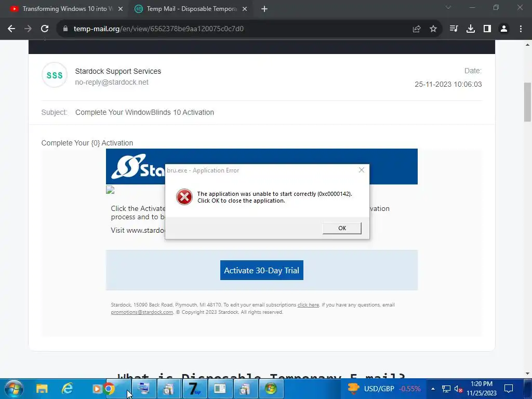
Task: Click the Activate 30-Day Trial button
Action: 262,270
